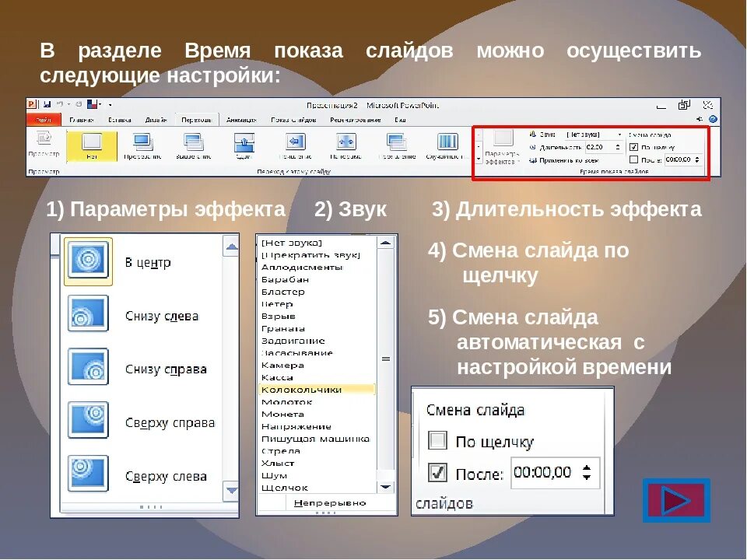Switch to the Показ слайдов tab

click(x=293, y=120)
